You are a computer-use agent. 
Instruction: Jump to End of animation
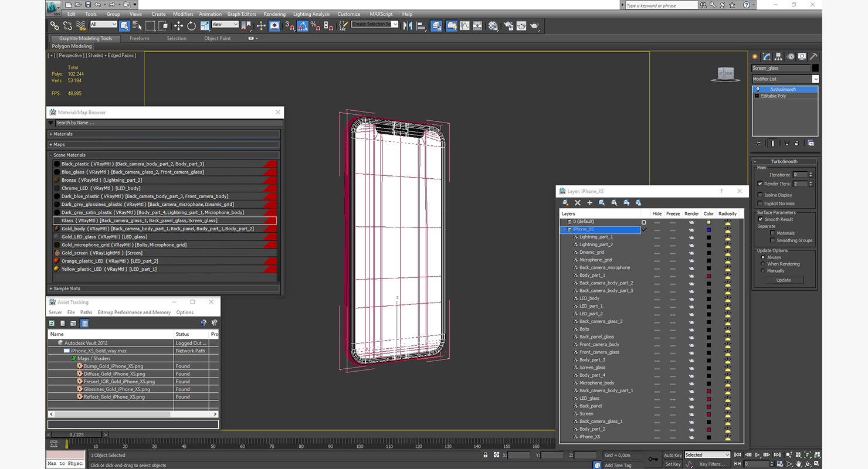777,454
